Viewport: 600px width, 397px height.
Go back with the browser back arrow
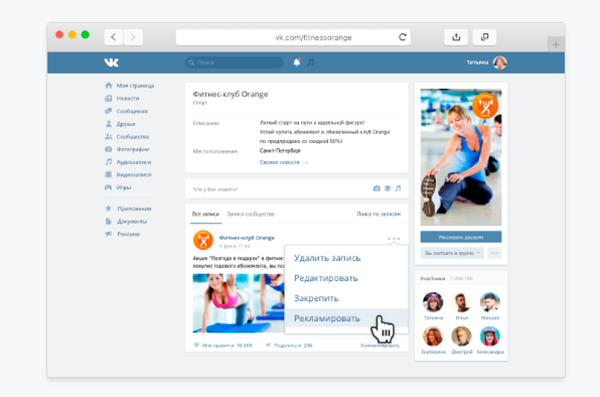pyautogui.click(x=114, y=37)
